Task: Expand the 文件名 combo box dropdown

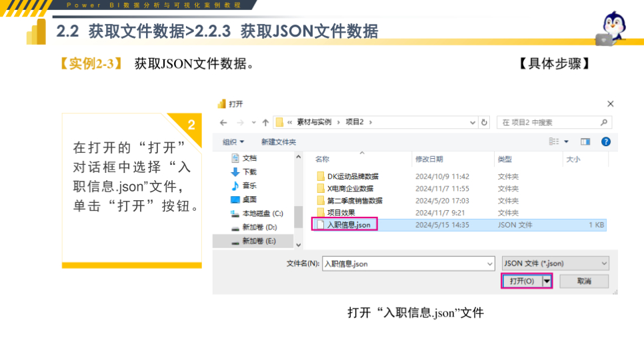Action: pos(490,264)
